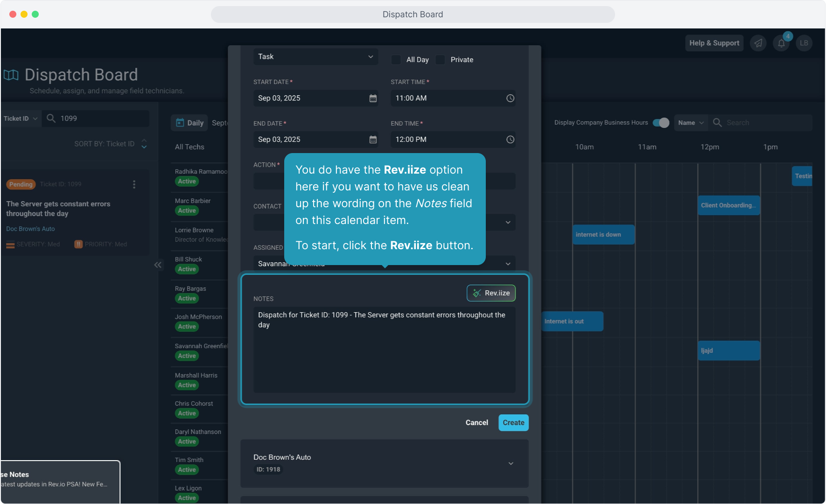
Task: Click the paper plane announcements icon
Action: click(758, 43)
